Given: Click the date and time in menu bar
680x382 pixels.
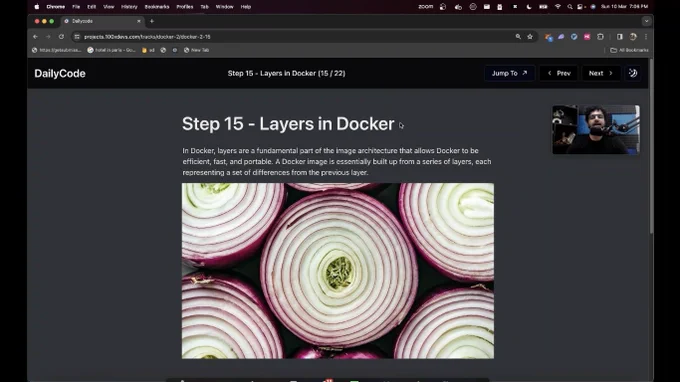Looking at the screenshot, I should click(624, 7).
